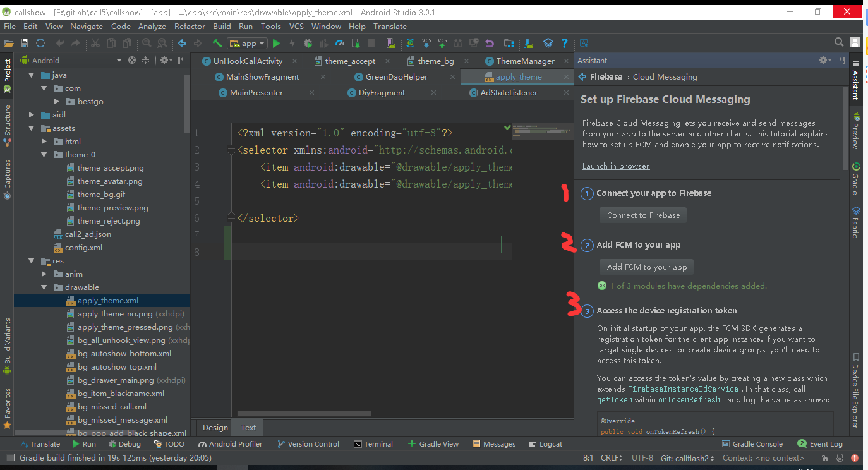Collapse the drawable folder node
The image size is (868, 470).
tap(45, 287)
